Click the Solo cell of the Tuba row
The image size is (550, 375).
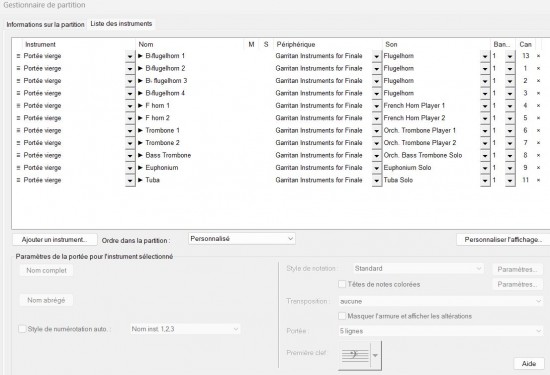coord(266,180)
